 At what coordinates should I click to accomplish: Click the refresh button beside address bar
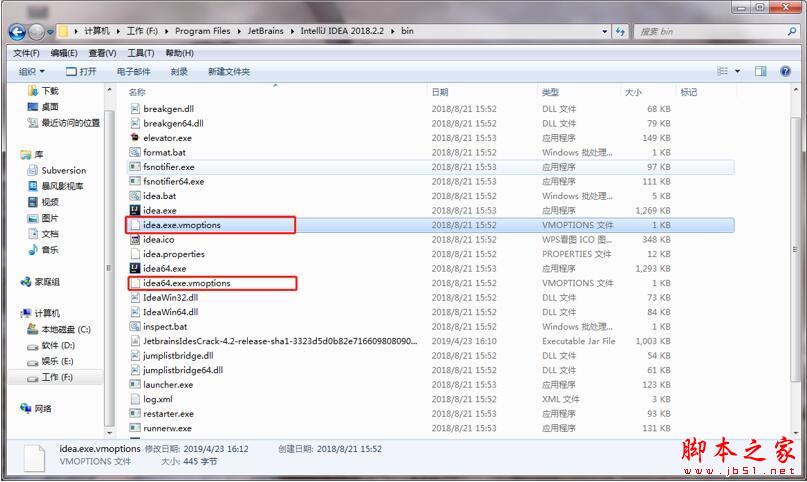click(x=620, y=31)
